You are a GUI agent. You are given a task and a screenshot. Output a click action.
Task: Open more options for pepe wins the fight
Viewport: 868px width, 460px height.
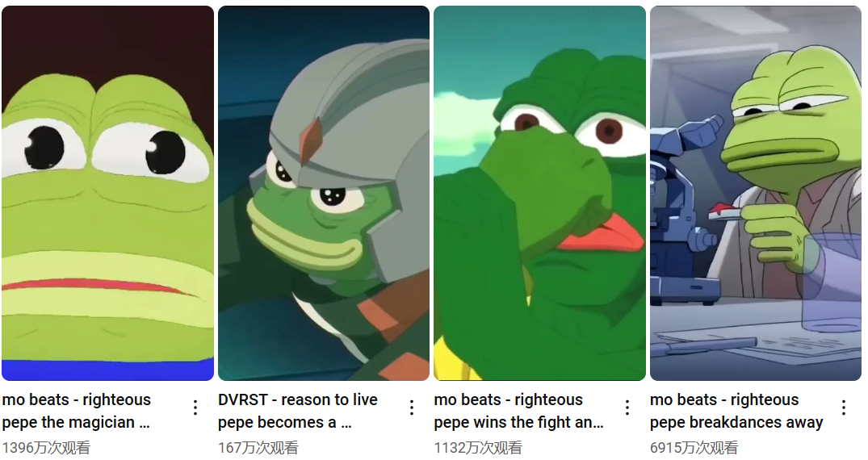pos(627,408)
